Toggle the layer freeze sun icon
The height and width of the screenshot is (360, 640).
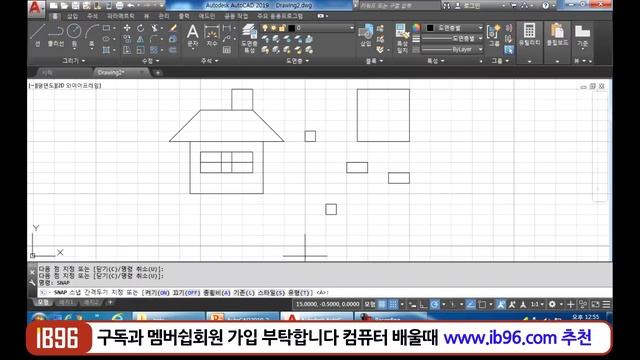[x=273, y=28]
